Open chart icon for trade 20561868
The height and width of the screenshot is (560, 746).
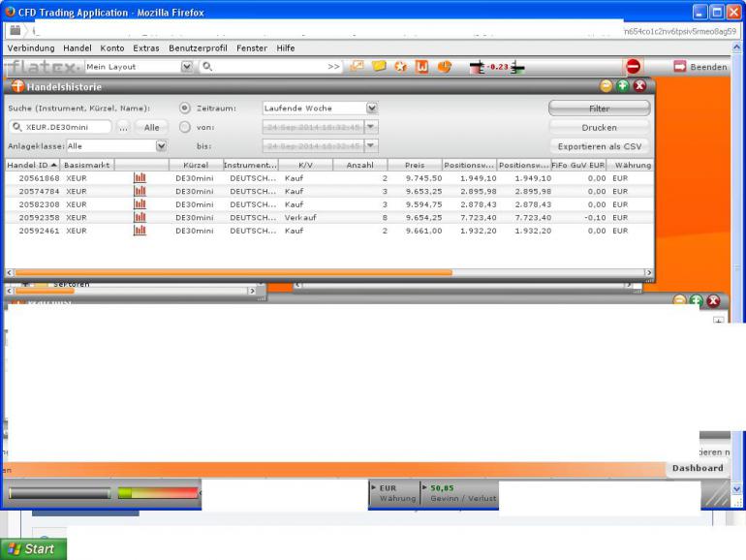[140, 178]
